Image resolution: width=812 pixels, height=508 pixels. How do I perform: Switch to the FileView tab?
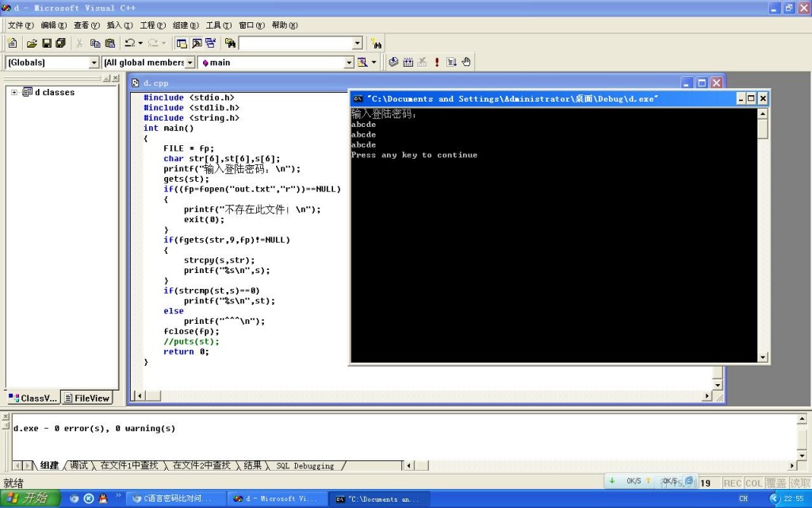coord(86,398)
